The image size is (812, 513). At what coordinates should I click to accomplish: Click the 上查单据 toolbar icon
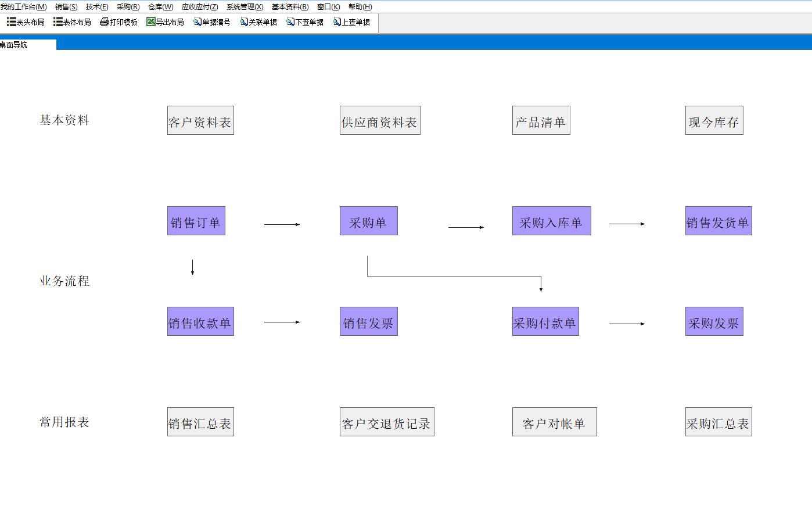tap(337, 22)
